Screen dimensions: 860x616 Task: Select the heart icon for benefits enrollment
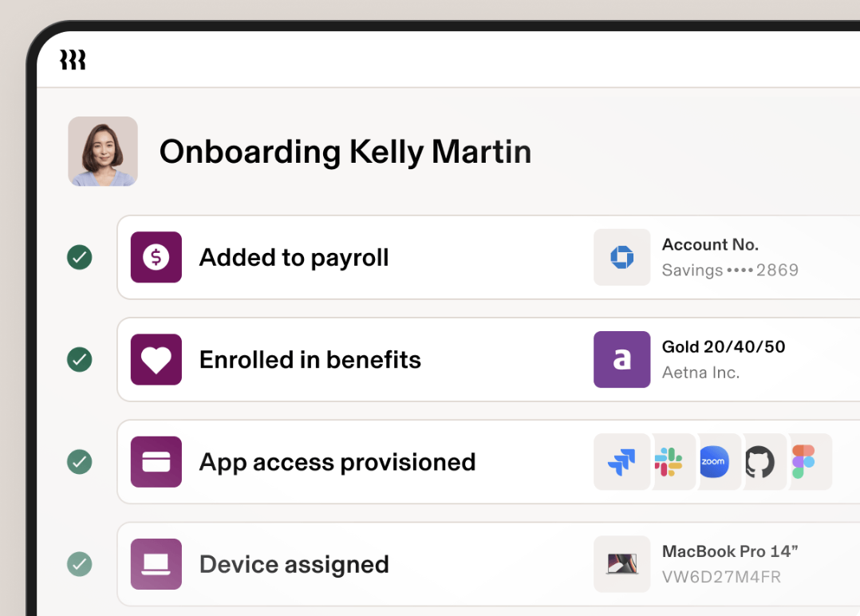pyautogui.click(x=156, y=359)
